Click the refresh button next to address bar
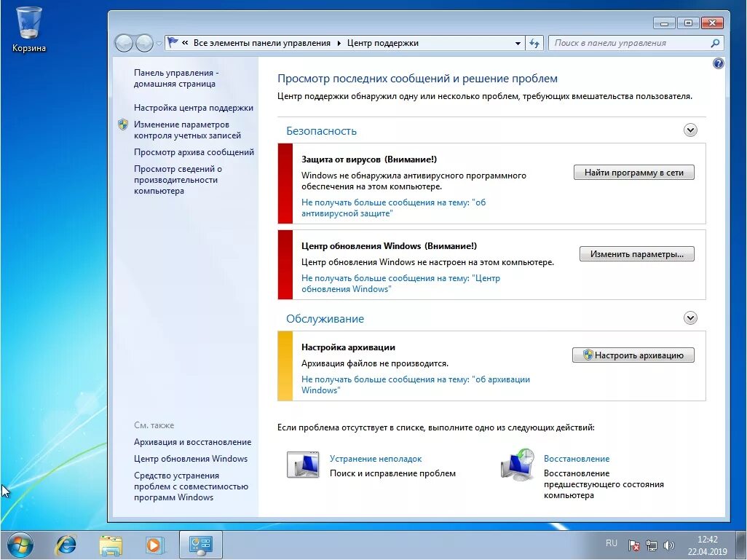 [x=534, y=44]
